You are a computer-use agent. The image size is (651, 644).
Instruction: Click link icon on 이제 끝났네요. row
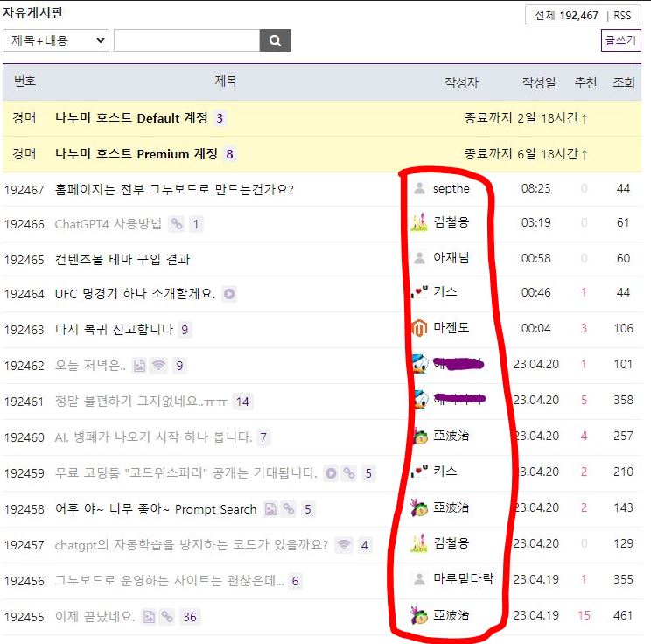point(167,617)
